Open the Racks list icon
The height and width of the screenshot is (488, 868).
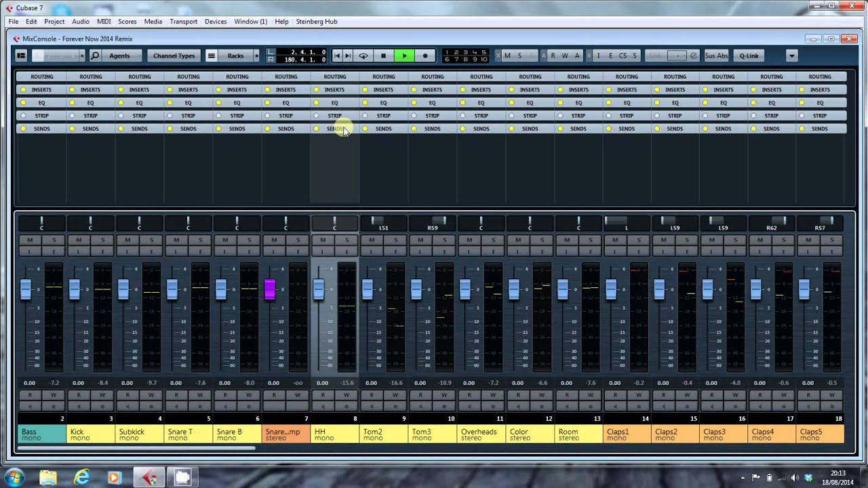point(212,56)
